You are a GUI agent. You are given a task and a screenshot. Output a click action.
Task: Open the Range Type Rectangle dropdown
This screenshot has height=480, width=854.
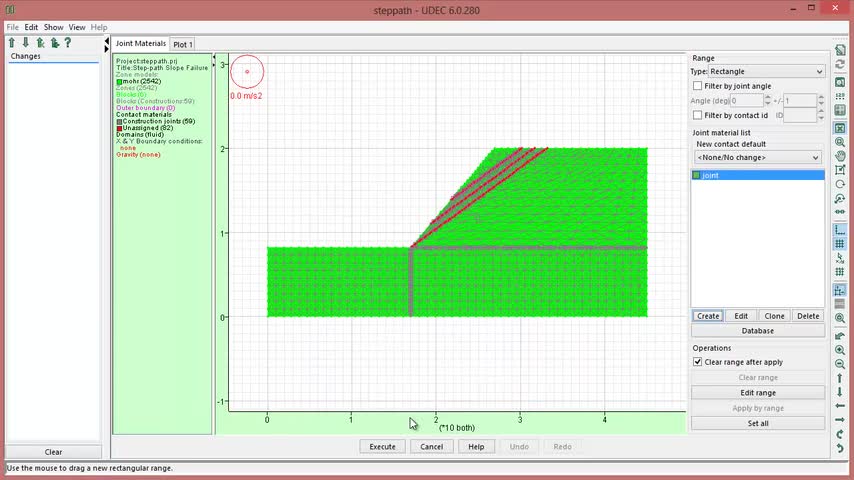tap(766, 71)
